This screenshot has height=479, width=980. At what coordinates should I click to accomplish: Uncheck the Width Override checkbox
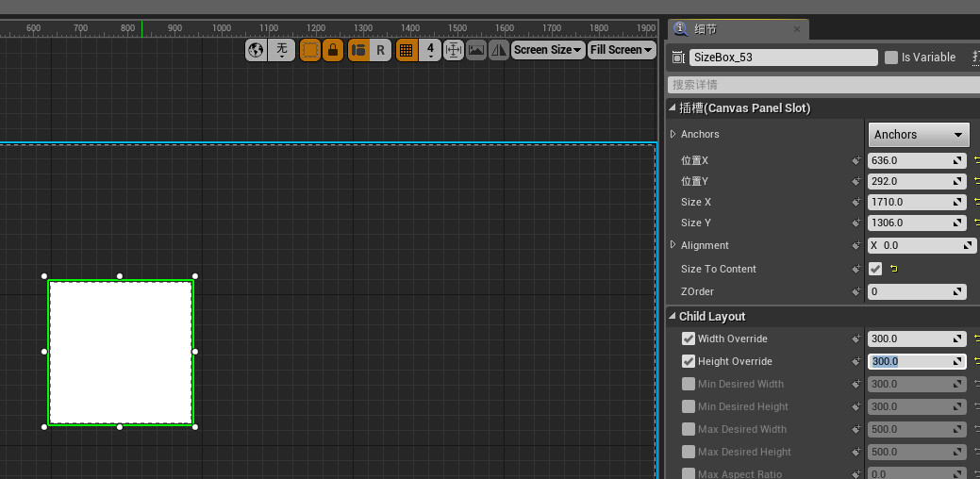click(x=689, y=339)
